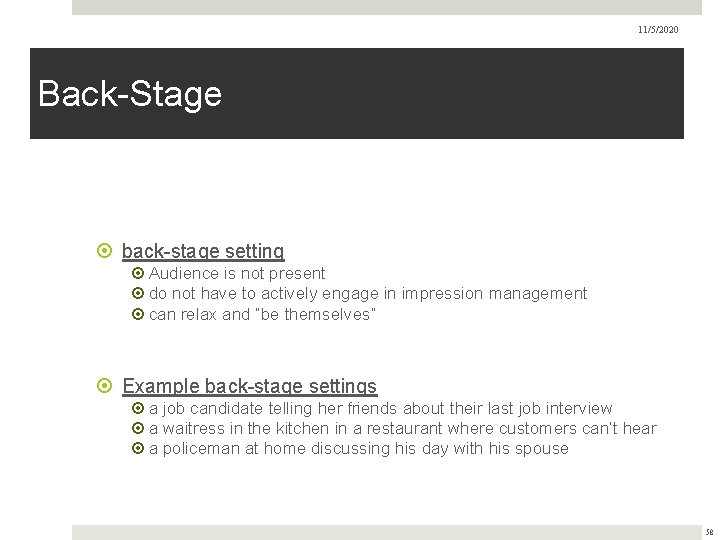Click the underlined "Example back-stage settings" heading
720x540 pixels.
click(x=250, y=387)
